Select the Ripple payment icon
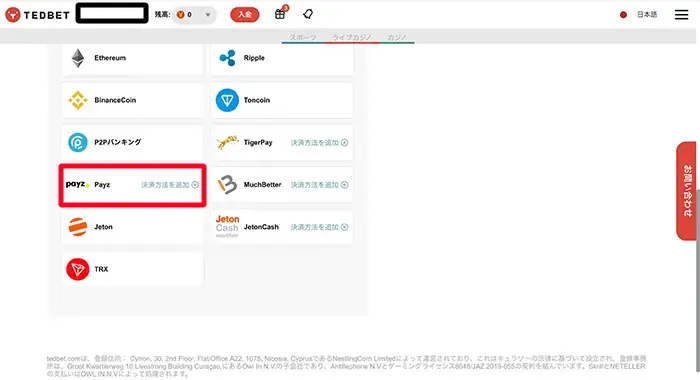The image size is (700, 380). (227, 58)
